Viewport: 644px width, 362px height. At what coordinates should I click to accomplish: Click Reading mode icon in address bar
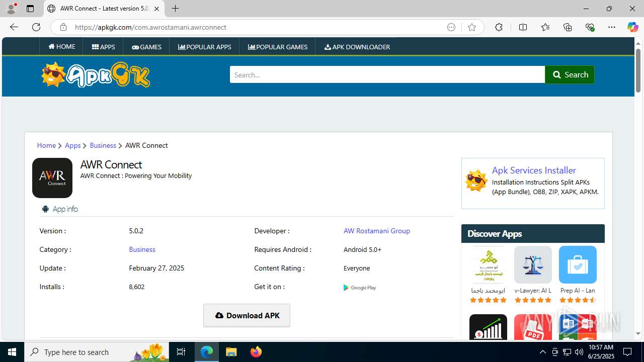click(451, 27)
